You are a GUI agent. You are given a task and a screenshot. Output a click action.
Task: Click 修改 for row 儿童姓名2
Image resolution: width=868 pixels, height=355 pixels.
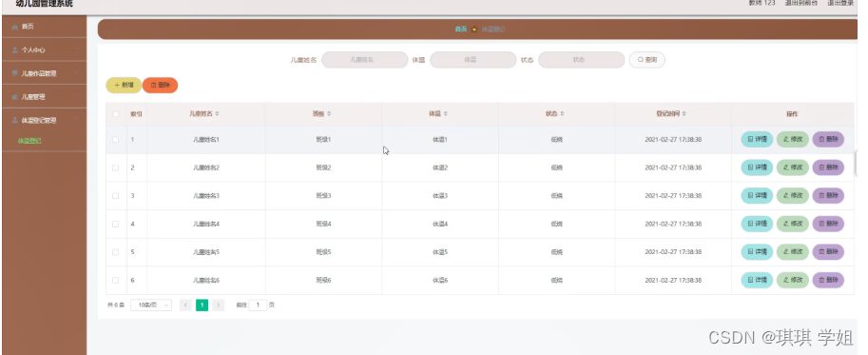pyautogui.click(x=793, y=168)
